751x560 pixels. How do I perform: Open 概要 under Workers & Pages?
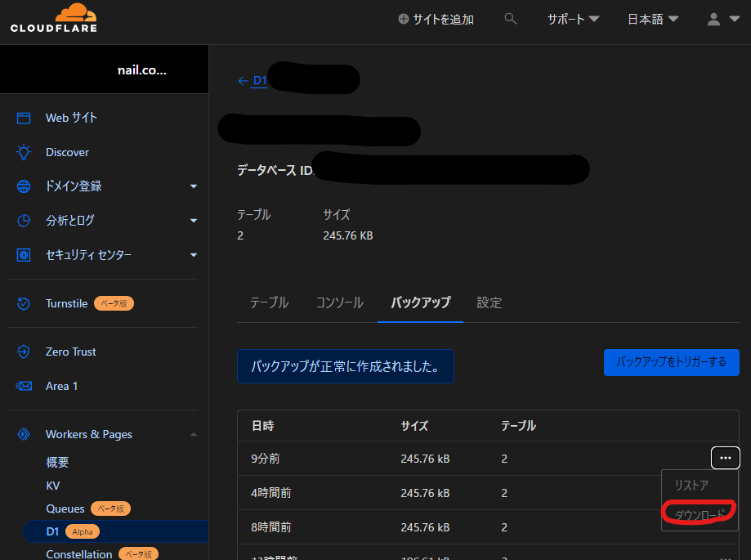tap(57, 462)
